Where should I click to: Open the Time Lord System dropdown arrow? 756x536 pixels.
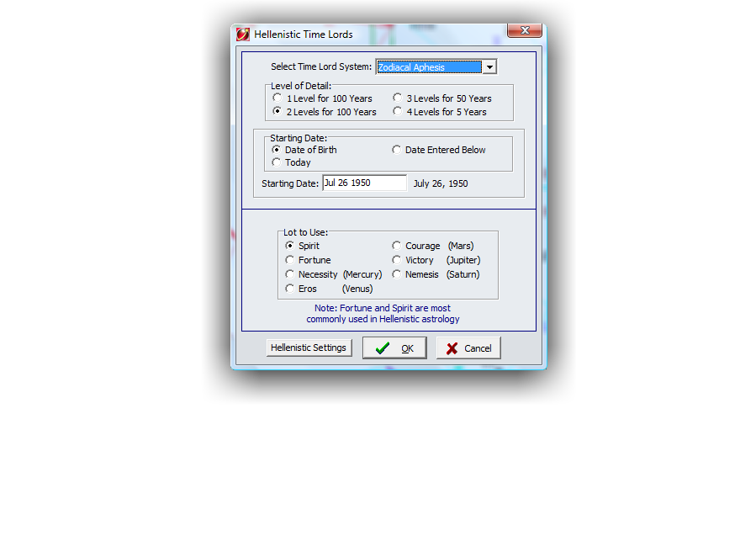[489, 67]
